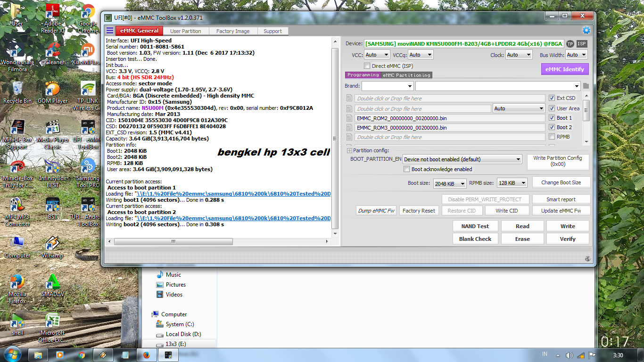Open Google Chrome desktop shortcut
Viewport: 644px width, 362px height.
click(88, 18)
